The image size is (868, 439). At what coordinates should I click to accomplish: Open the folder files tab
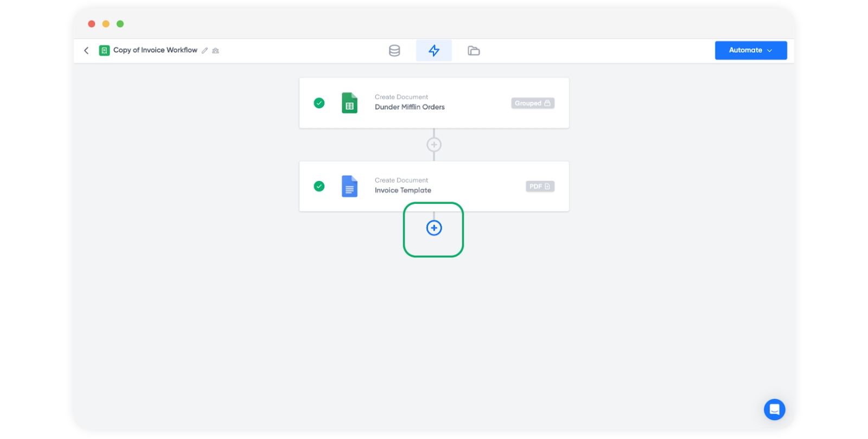474,50
